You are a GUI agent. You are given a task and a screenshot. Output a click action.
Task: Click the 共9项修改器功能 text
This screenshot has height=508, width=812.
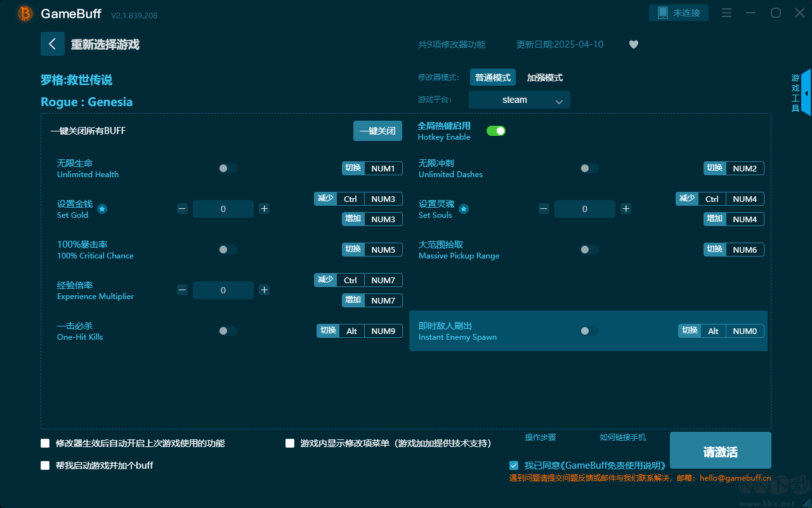click(452, 44)
